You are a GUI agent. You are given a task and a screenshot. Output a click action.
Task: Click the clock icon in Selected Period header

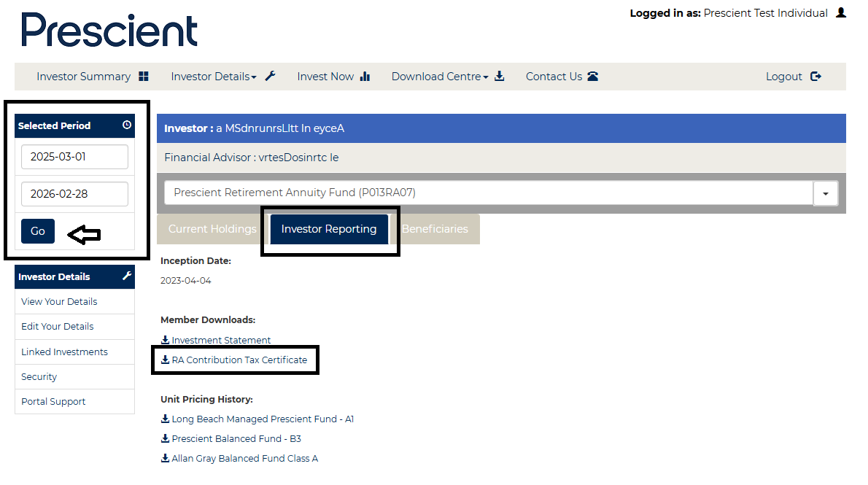(127, 125)
